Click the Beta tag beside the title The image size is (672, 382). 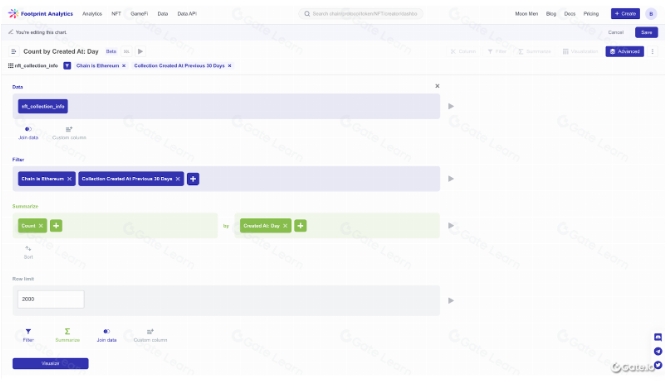click(111, 51)
